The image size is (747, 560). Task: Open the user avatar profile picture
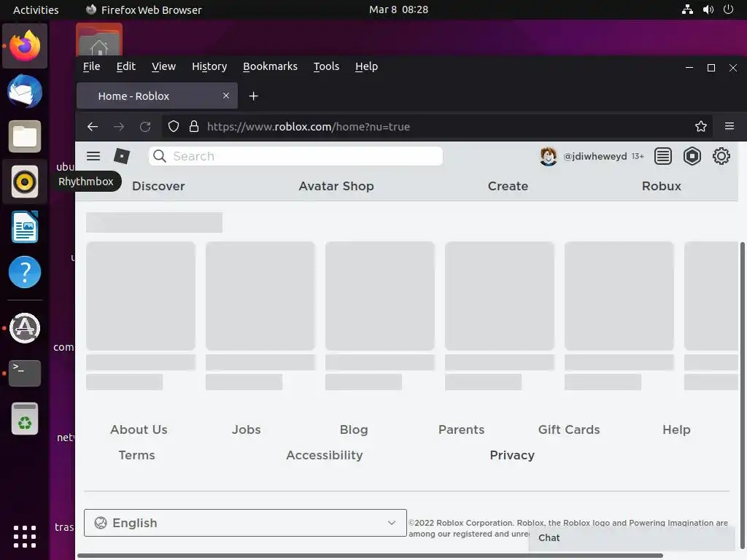[x=549, y=156]
